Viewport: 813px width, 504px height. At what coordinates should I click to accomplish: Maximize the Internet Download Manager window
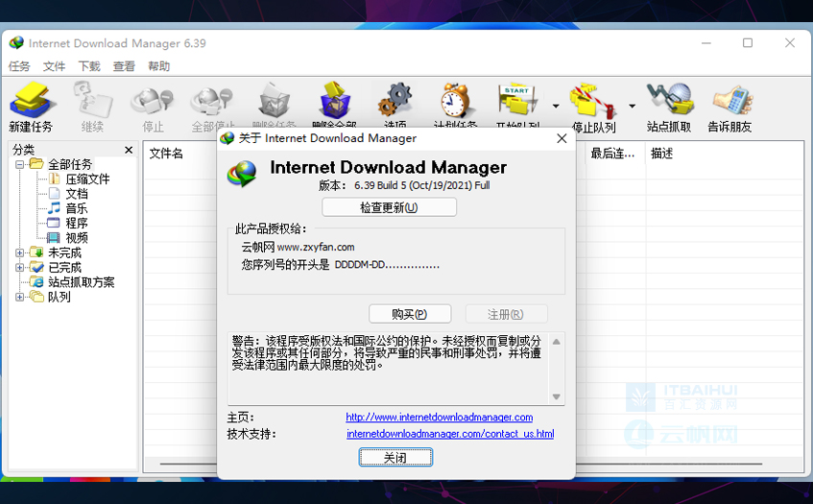(x=748, y=43)
